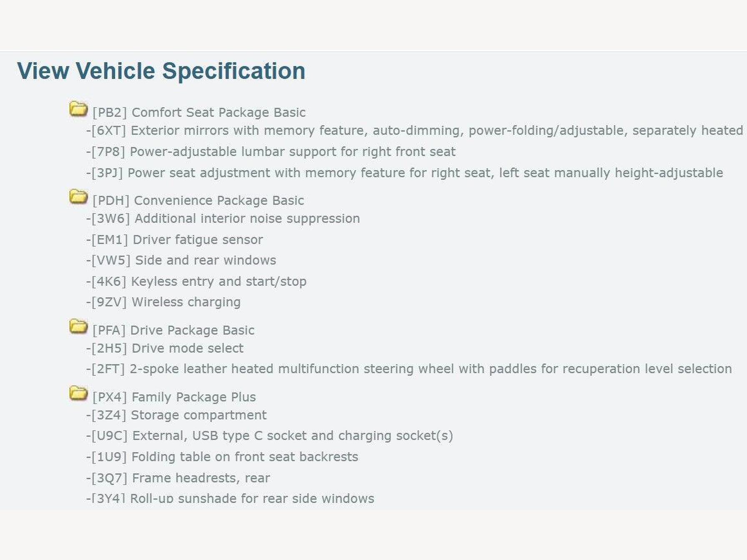Select the [6XT] Exterior mirrors item
The image size is (747, 560).
[x=415, y=131]
